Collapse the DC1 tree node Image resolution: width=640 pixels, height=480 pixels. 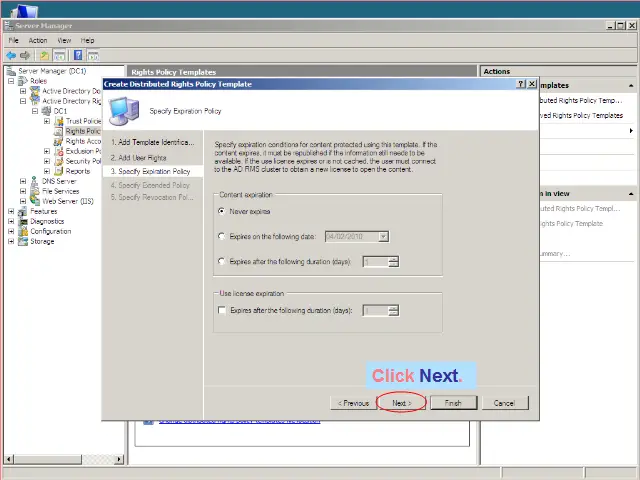35,111
